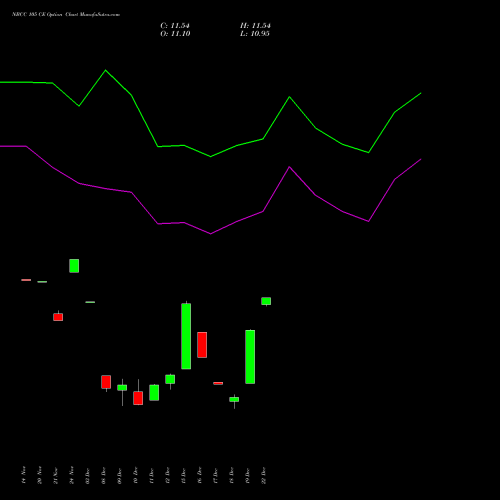Screen dimensions: 500x500
Task: Click the 10 Dec date label
Action: click(135, 476)
